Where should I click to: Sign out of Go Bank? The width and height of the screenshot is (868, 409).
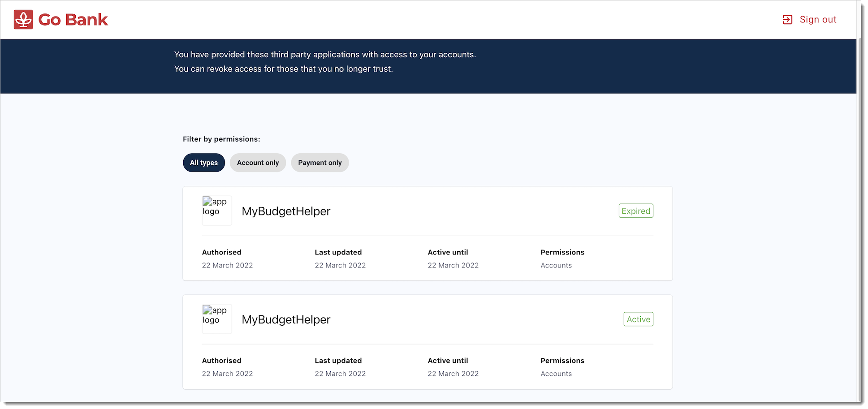818,20
